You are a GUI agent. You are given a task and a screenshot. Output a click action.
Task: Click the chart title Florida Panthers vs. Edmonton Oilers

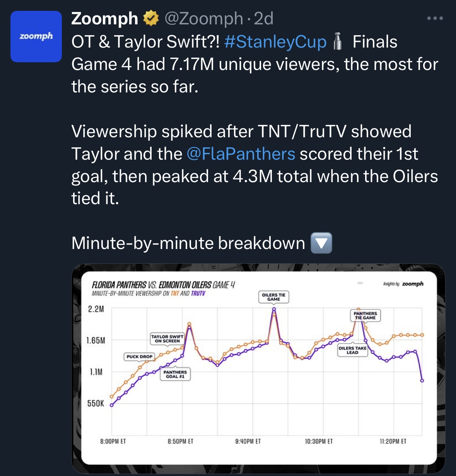[x=152, y=285]
